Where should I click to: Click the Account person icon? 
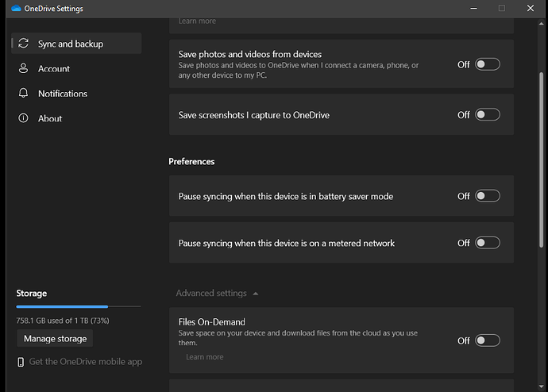(23, 68)
